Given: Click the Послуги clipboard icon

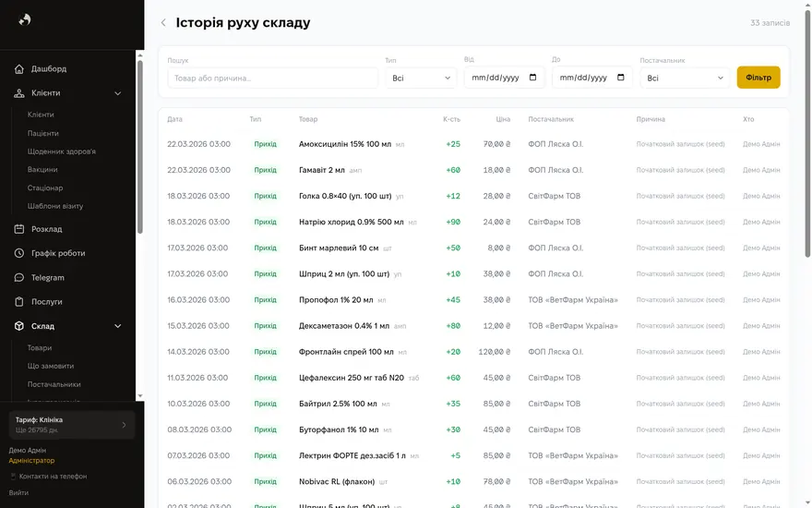Looking at the screenshot, I should point(19,302).
